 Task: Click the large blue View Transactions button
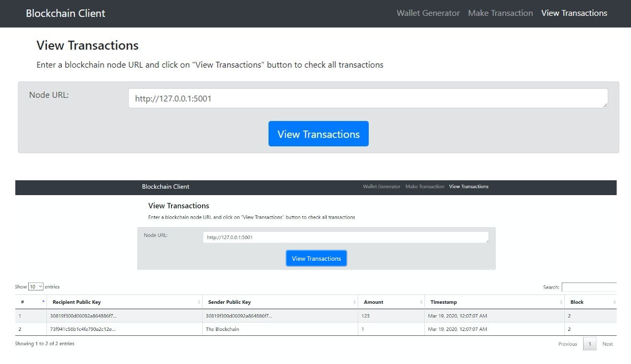(x=318, y=134)
